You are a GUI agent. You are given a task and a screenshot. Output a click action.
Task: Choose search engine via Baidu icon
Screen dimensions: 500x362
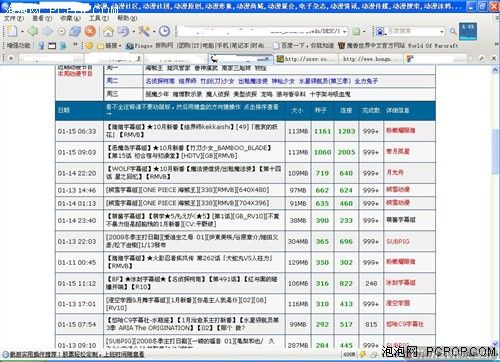click(x=380, y=31)
